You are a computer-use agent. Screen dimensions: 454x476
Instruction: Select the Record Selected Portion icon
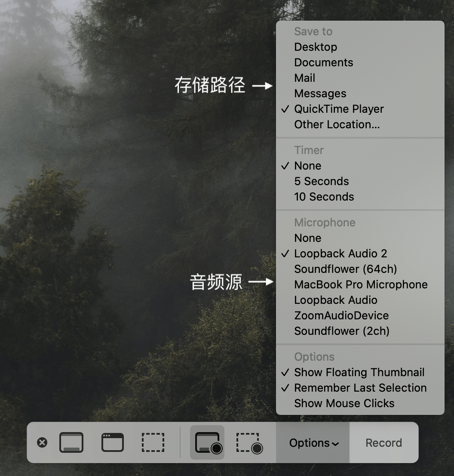[x=250, y=442]
